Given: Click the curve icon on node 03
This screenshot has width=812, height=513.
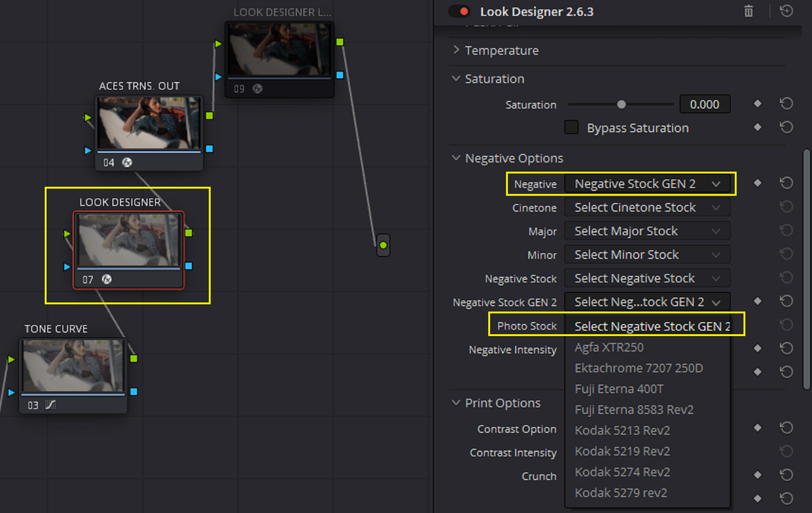Looking at the screenshot, I should [x=50, y=405].
